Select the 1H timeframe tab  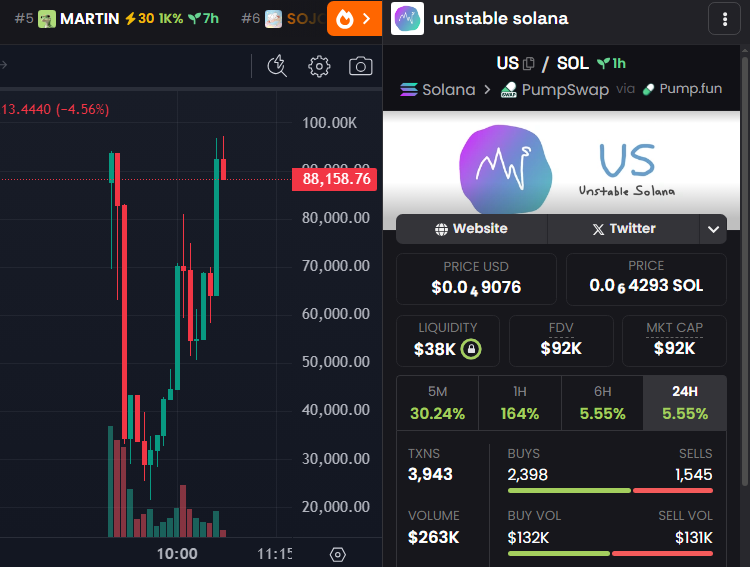(x=520, y=403)
